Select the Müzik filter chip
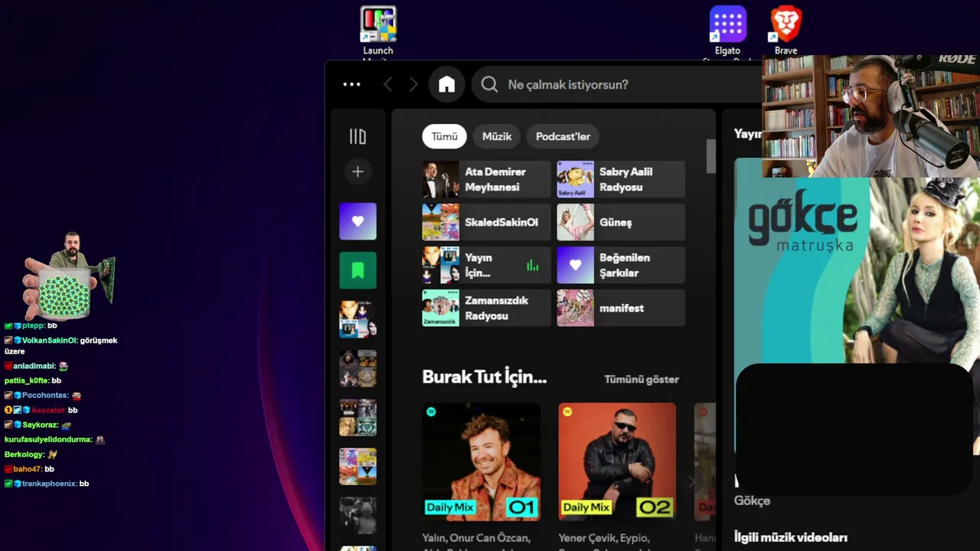 point(497,136)
